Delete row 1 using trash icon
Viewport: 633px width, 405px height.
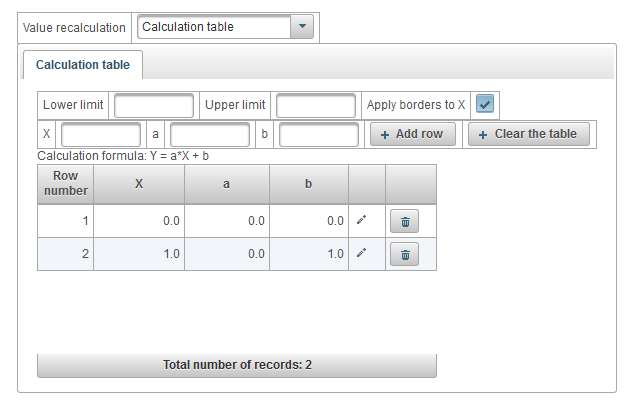click(x=405, y=222)
